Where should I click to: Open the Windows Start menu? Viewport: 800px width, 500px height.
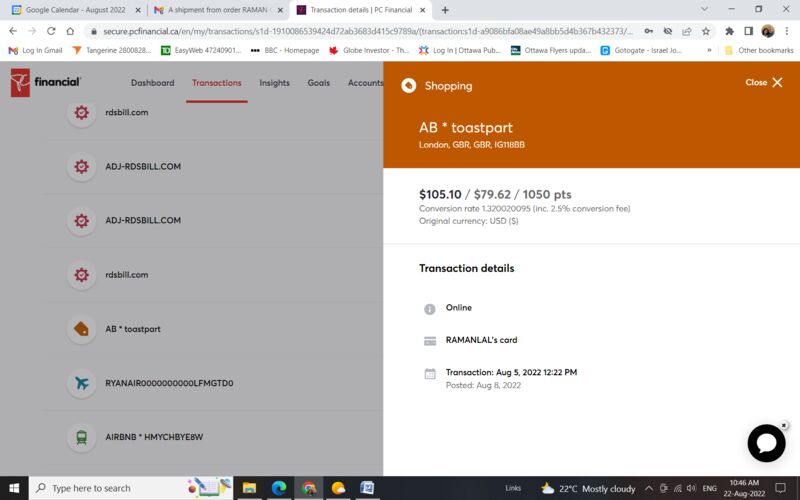[x=14, y=488]
